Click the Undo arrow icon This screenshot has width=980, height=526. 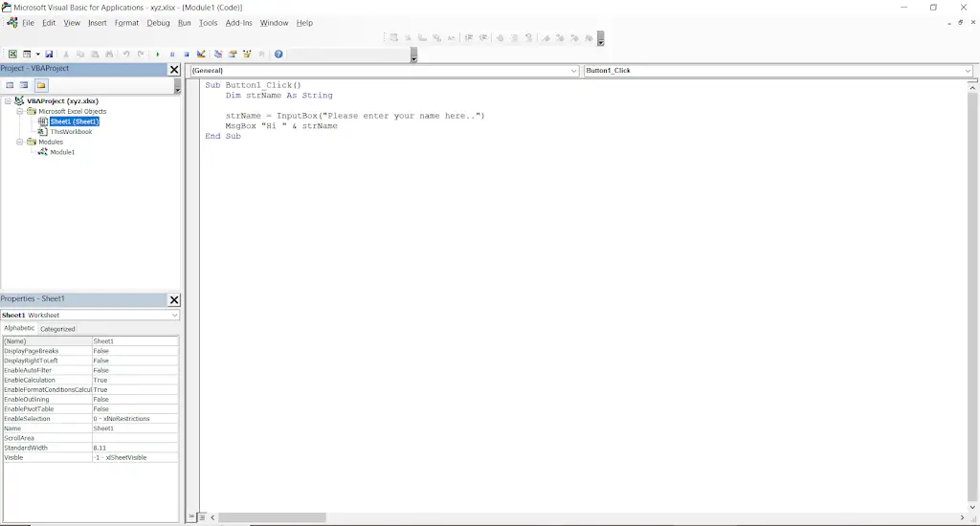(x=126, y=55)
